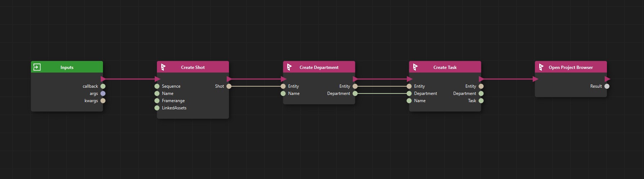Viewport: 644px width, 179px height.
Task: Click the Inputs node entry icon
Action: coord(37,67)
